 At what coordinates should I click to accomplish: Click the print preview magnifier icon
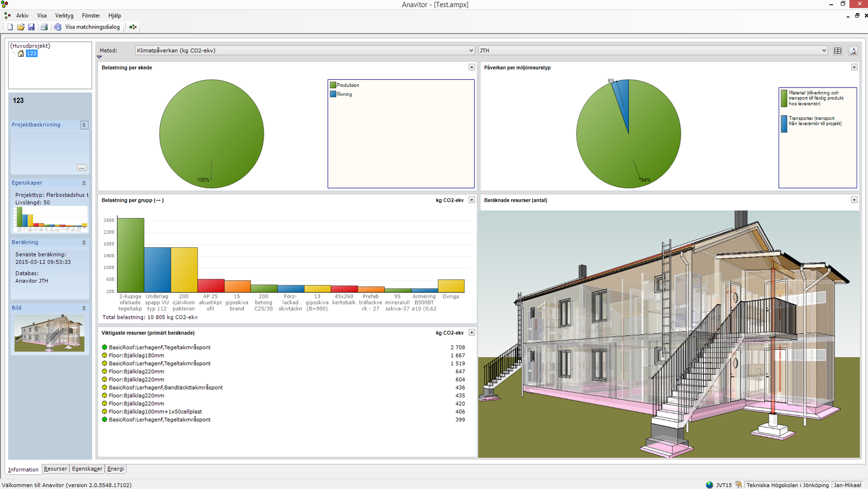pos(853,51)
